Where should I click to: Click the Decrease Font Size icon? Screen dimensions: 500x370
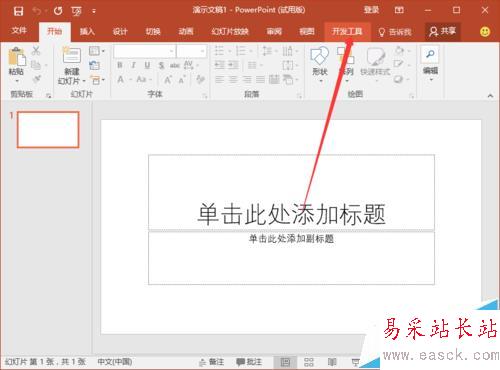182,80
